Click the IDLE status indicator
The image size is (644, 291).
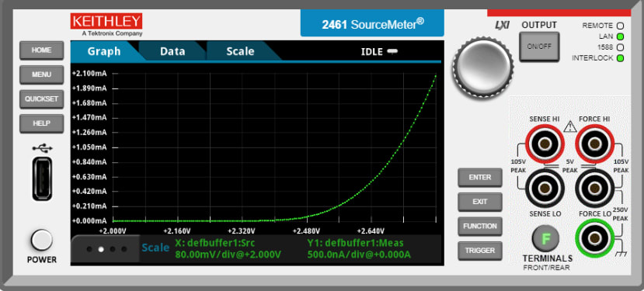[379, 52]
